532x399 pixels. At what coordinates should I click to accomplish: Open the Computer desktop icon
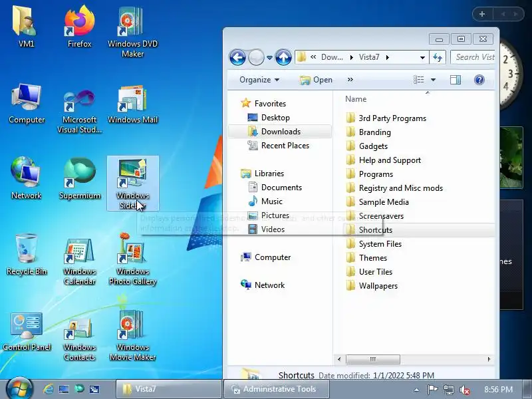(x=27, y=104)
